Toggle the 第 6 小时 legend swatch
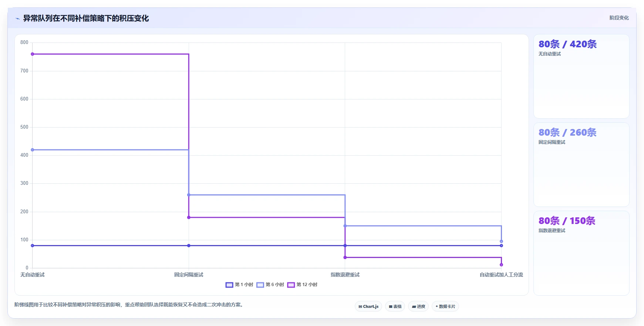Screen dimensions: 644x326 pos(260,285)
